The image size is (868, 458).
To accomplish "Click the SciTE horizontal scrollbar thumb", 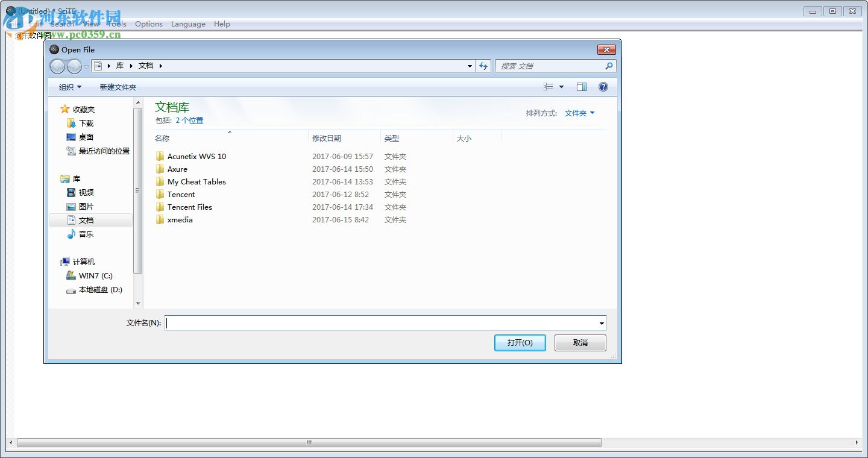I will pos(309,442).
